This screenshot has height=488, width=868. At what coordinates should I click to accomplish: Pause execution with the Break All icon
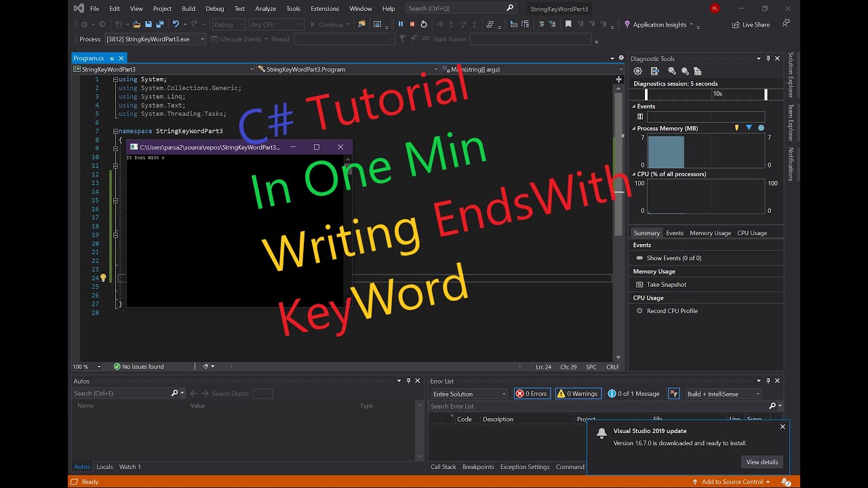(400, 24)
